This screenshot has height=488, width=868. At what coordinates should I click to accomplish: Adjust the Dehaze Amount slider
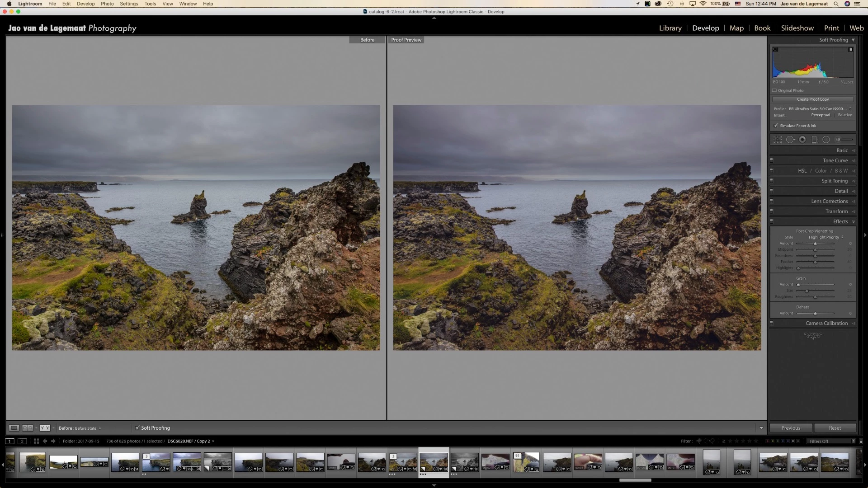(815, 313)
